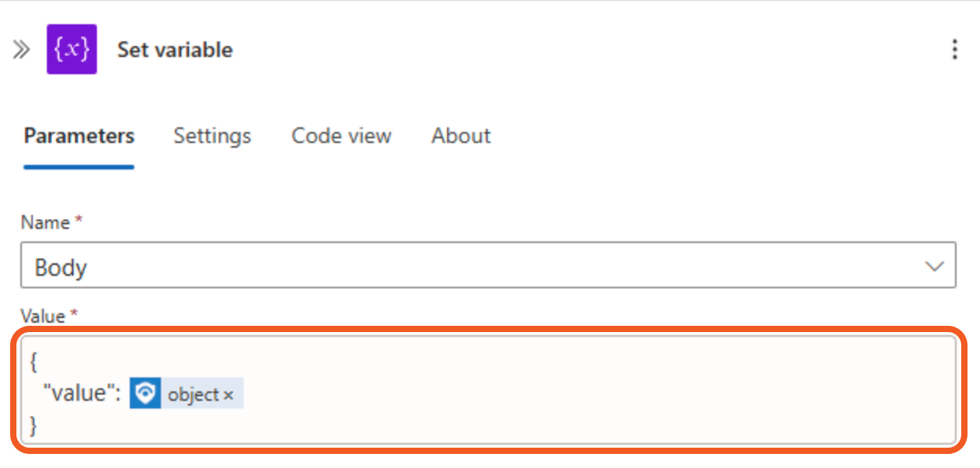Click the Value field label
Image resolution: width=980 pixels, height=468 pixels.
tap(43, 316)
